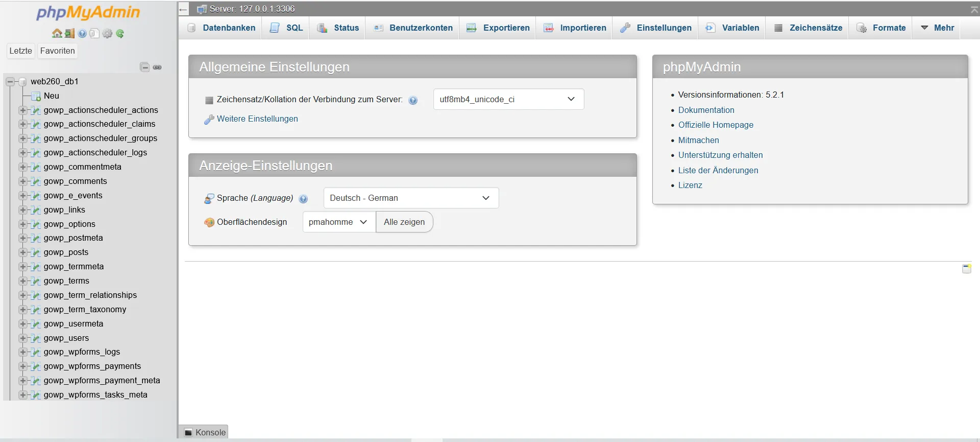Go to the Home icon in navigation panel
This screenshot has height=442, width=980.
coord(57,34)
